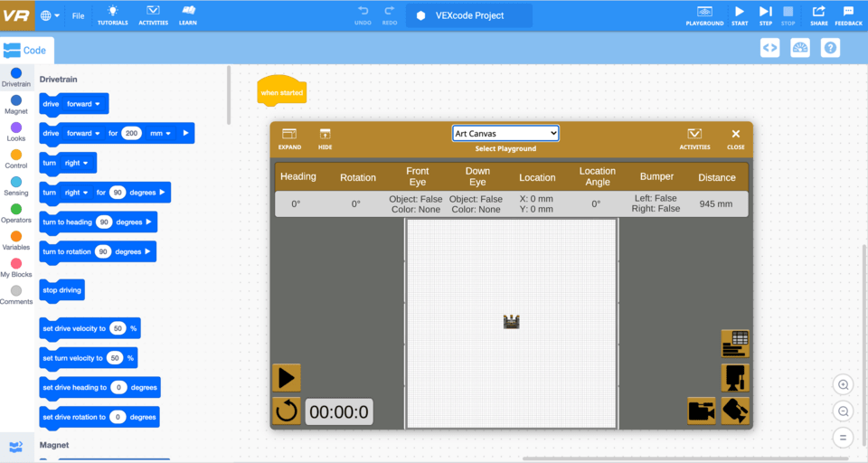The image size is (868, 463).
Task: Toggle the playground dashboard table icon
Action: [x=735, y=344]
